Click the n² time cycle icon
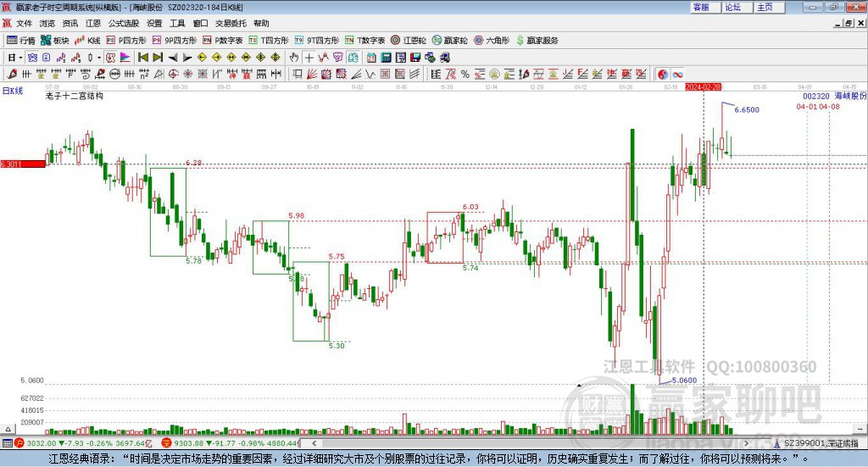The image size is (868, 467). 144,74
